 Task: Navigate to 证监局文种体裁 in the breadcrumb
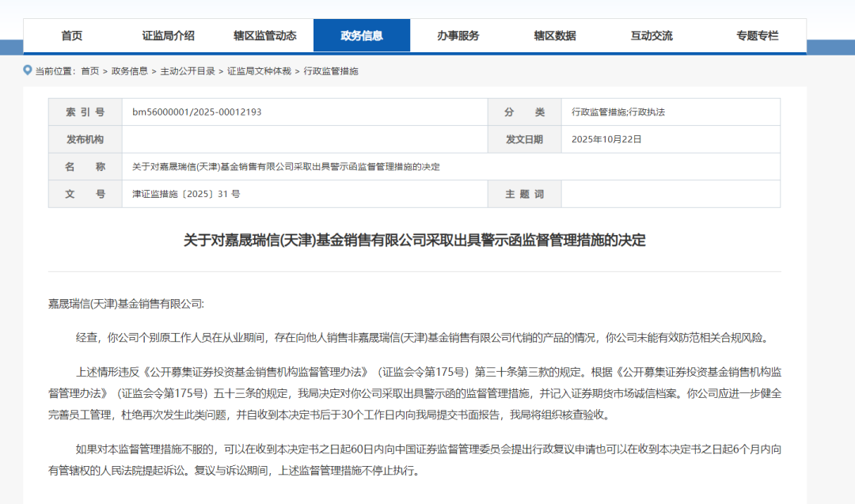[259, 71]
